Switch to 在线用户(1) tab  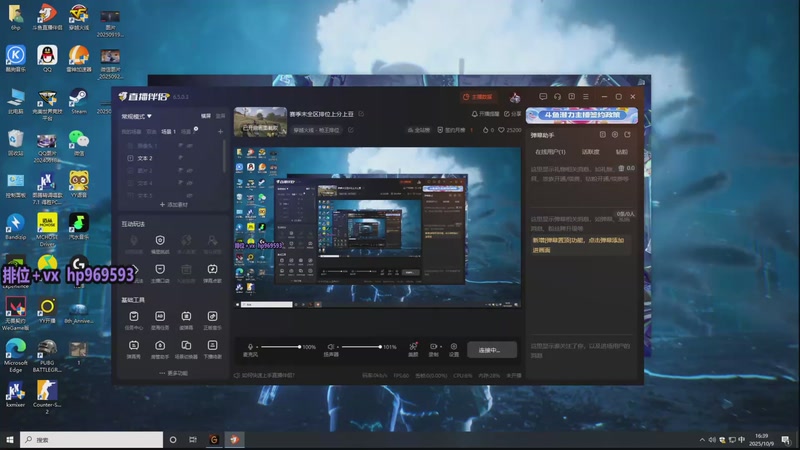(550, 152)
